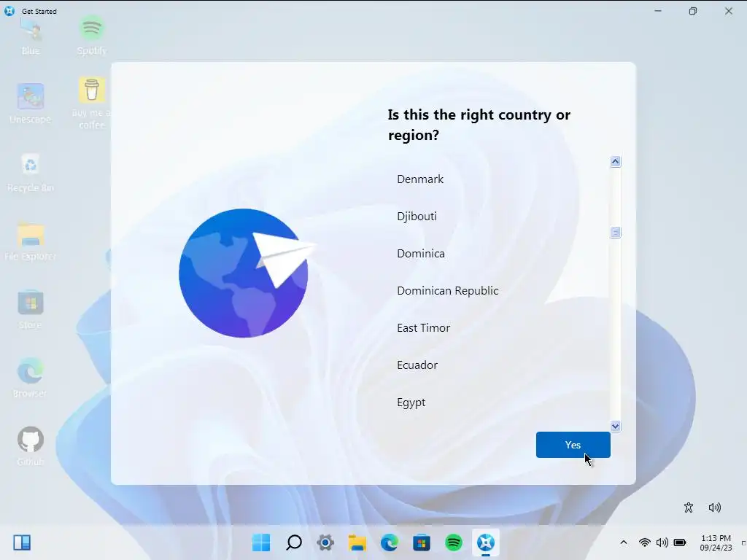
Task: Click the scrollbar down arrow
Action: [615, 426]
